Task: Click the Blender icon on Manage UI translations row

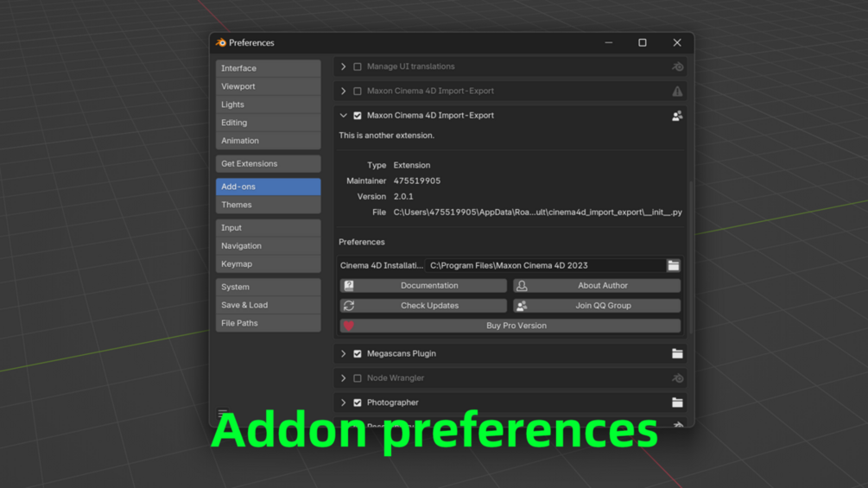Action: coord(677,67)
